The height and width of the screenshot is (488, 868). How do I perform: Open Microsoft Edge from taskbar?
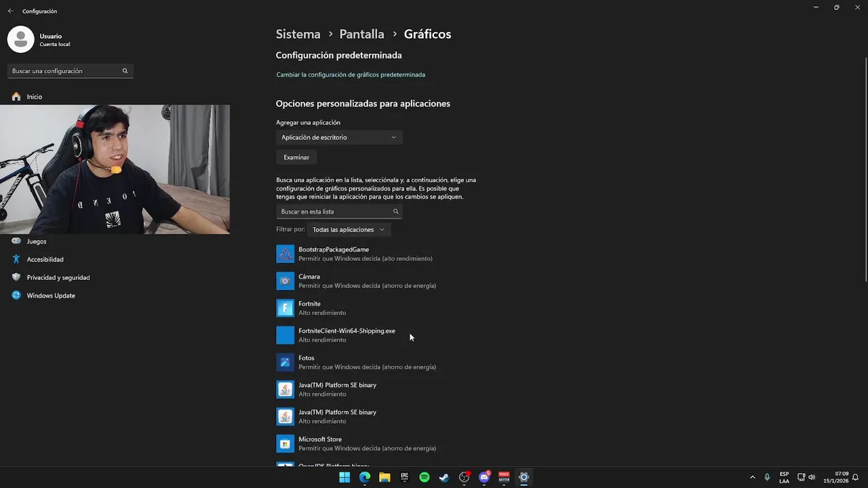(365, 477)
